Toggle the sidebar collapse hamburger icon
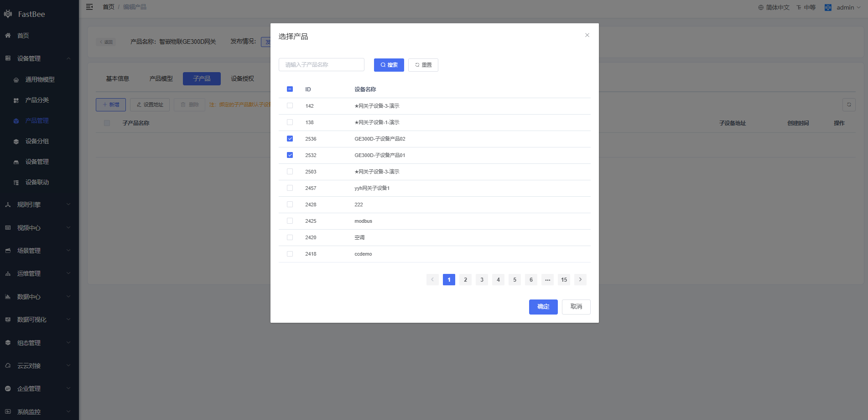This screenshot has height=420, width=868. pyautogui.click(x=89, y=7)
